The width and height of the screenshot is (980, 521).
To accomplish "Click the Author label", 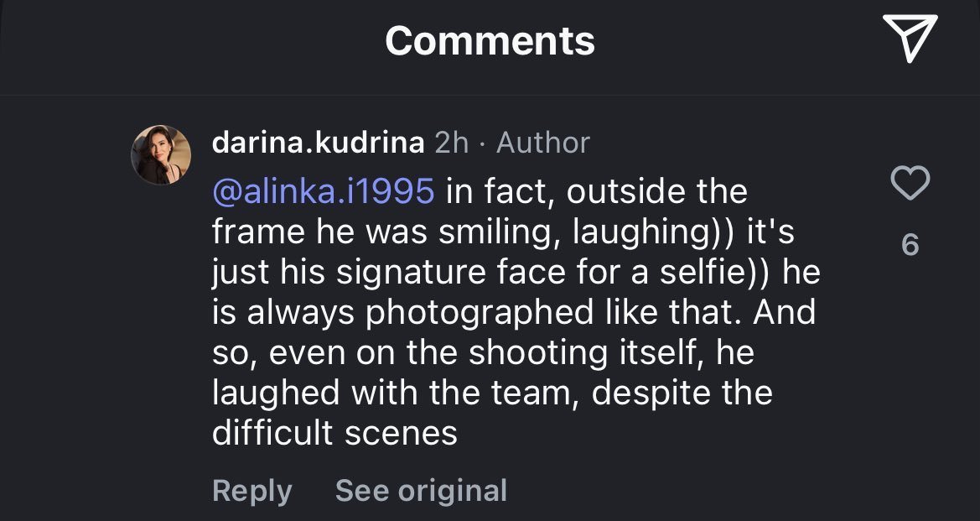I will 543,143.
